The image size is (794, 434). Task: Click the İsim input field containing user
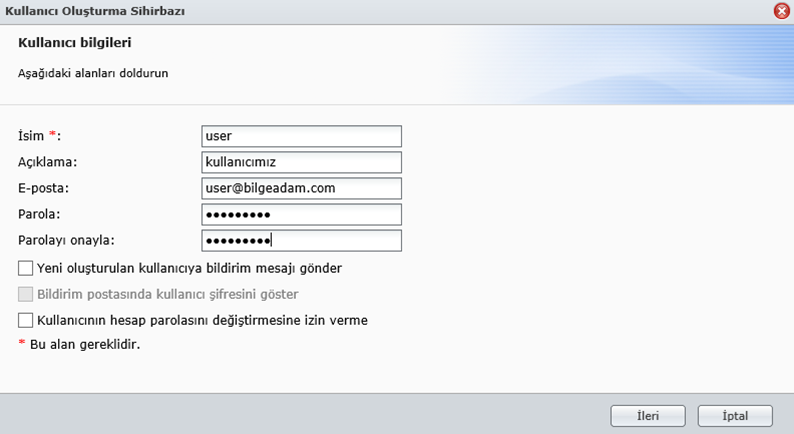pos(301,136)
